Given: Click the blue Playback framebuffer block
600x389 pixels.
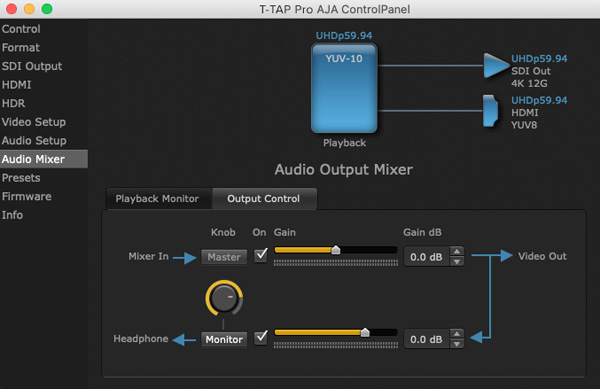Looking at the screenshot, I should point(344,88).
